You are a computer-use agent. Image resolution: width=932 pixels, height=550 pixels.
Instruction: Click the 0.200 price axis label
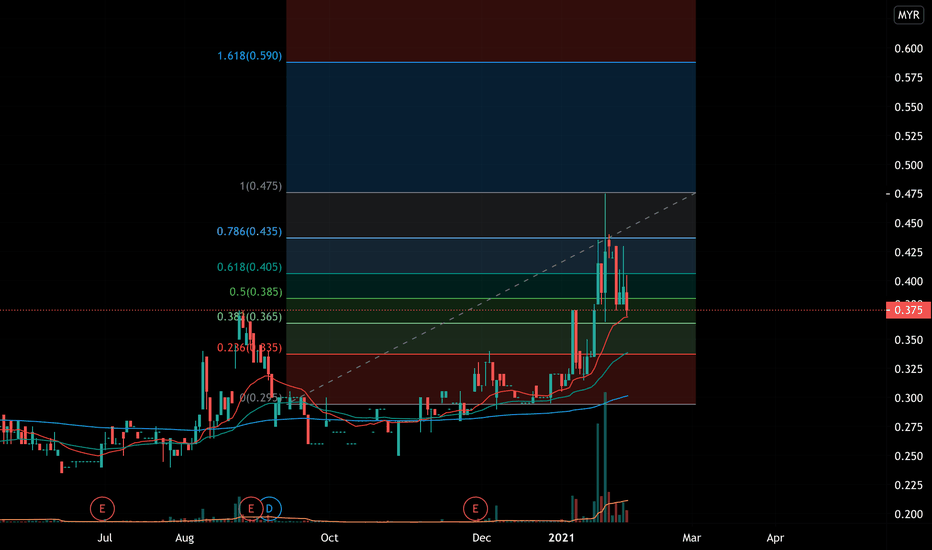(x=908, y=514)
